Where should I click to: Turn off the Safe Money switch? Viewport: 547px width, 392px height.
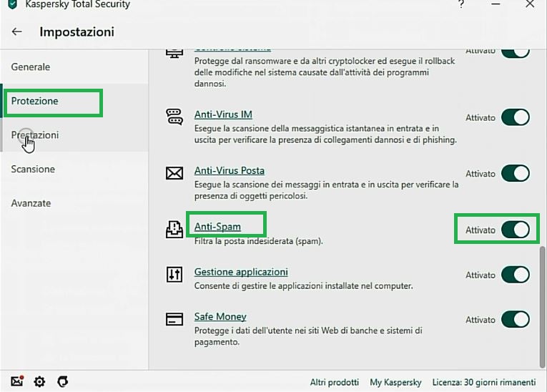pyautogui.click(x=516, y=320)
